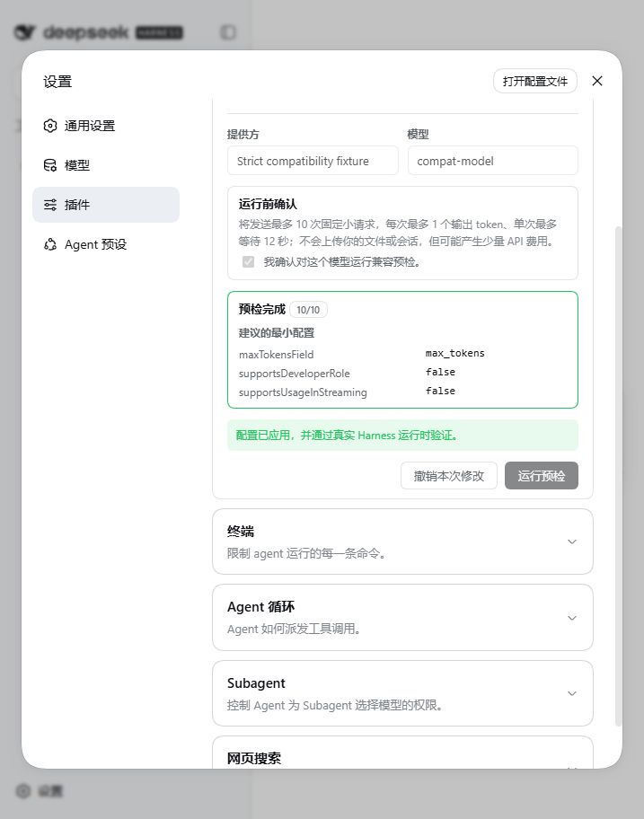644x819 pixels.
Task: Click the 设置 dialog title
Action: 57,82
